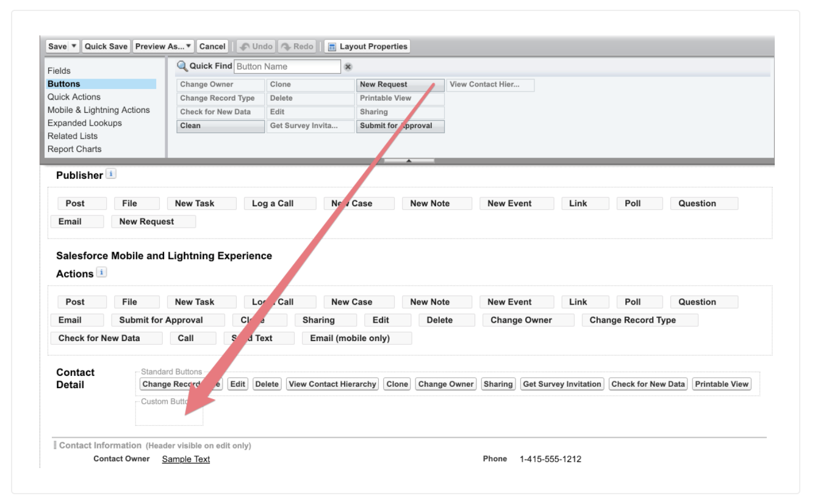Screen dimensions: 815x504
Task: Open the Save dropdown arrow
Action: tap(74, 46)
